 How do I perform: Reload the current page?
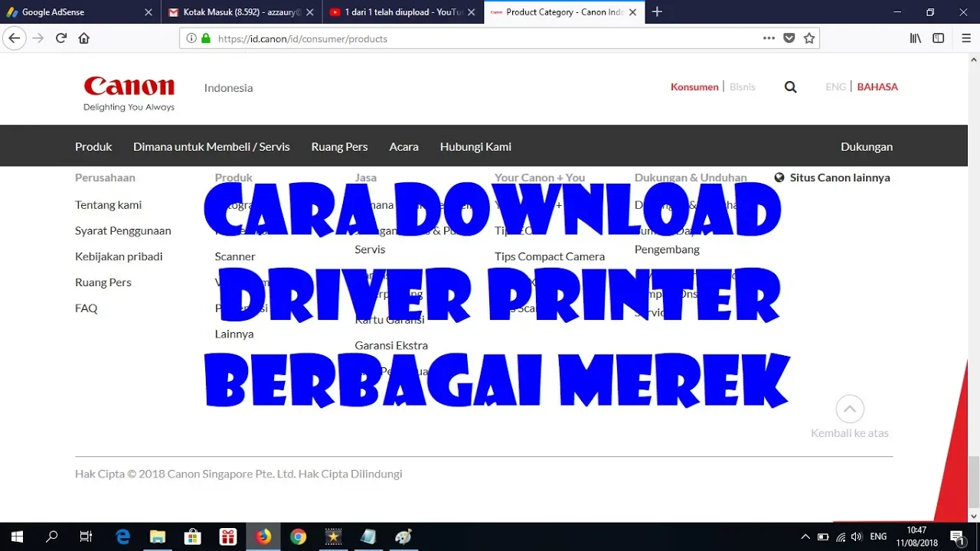(x=61, y=38)
